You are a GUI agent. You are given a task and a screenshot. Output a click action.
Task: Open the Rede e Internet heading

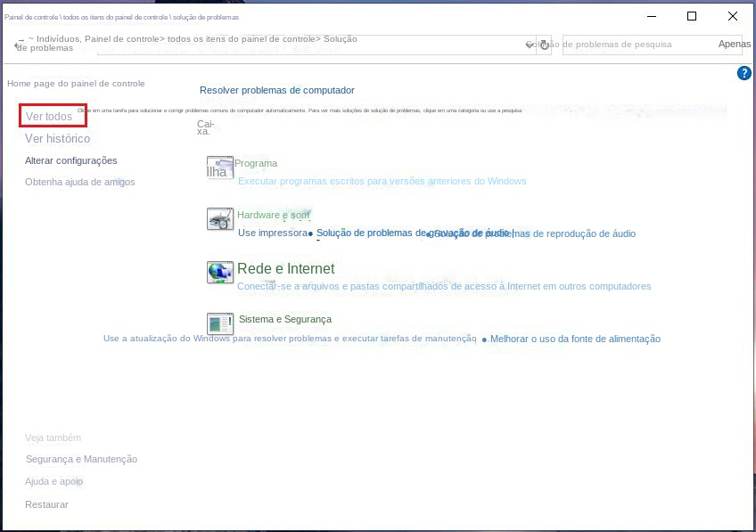point(286,268)
